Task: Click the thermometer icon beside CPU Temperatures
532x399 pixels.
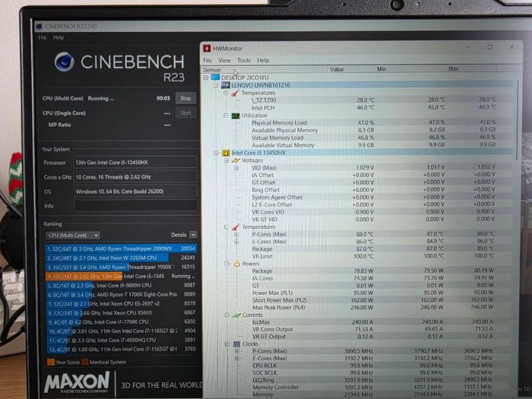Action: point(236,227)
